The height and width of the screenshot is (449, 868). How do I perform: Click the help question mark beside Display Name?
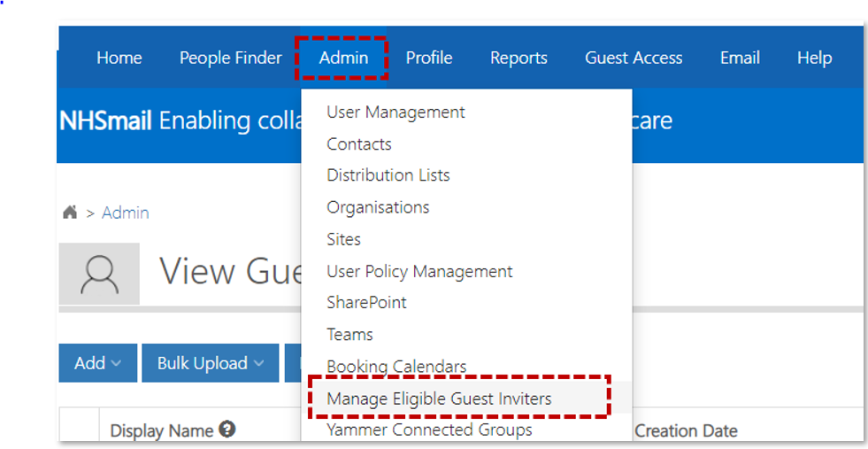(227, 429)
